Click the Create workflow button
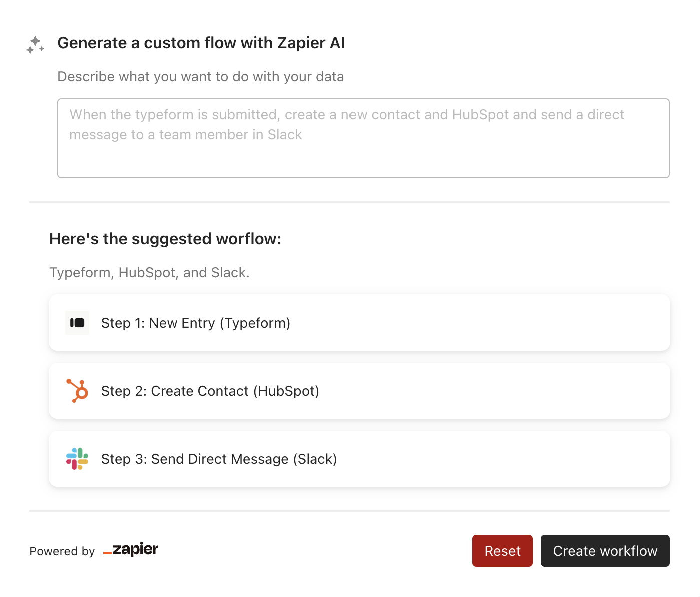This screenshot has height=597, width=700. 605,551
